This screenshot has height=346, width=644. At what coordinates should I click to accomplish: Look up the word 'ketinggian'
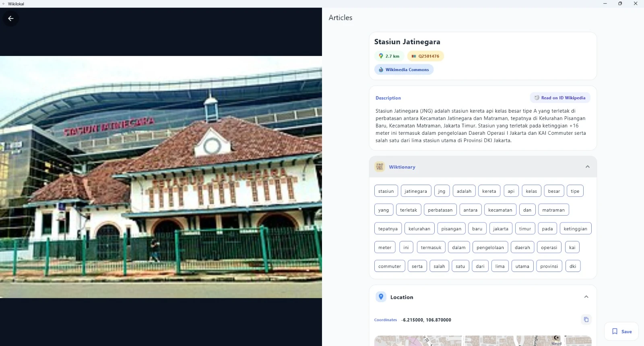pyautogui.click(x=576, y=229)
